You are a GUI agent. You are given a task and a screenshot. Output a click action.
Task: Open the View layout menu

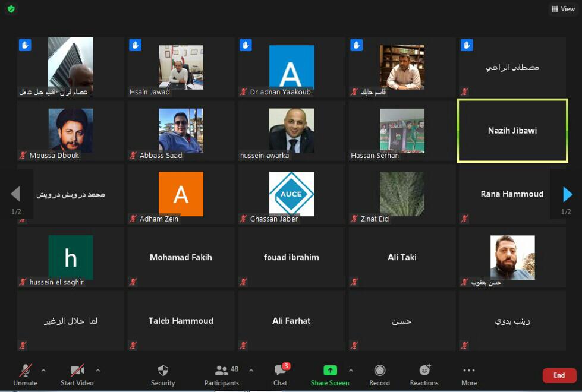[563, 9]
